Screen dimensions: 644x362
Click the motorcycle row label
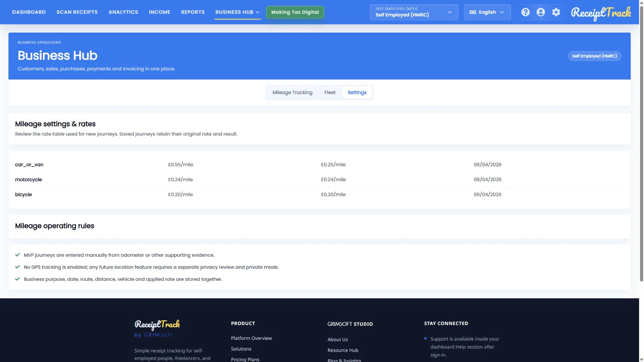[x=29, y=180]
